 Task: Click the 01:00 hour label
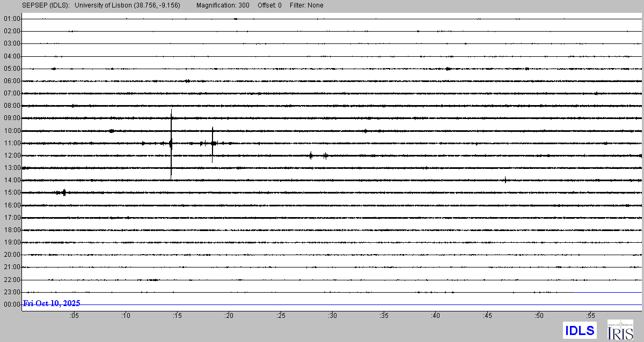pyautogui.click(x=12, y=19)
